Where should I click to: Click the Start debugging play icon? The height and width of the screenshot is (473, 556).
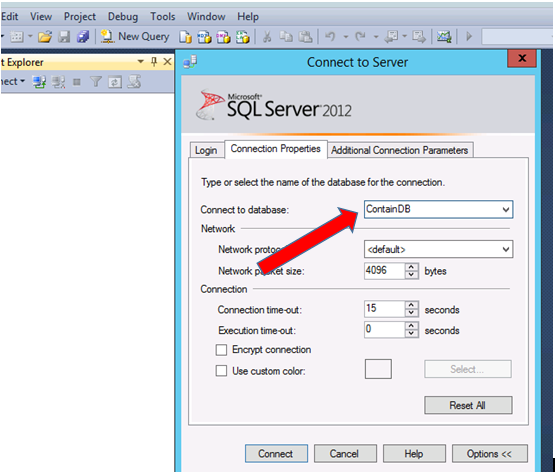click(x=469, y=37)
